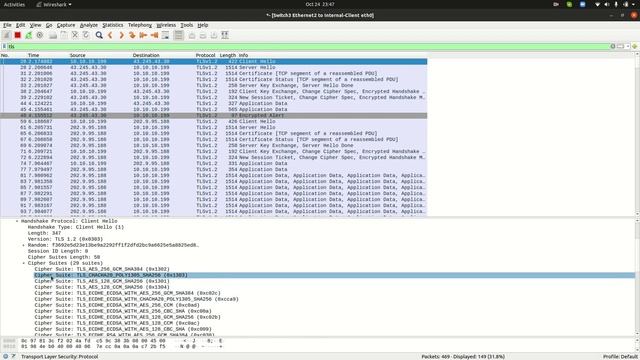Select cipher suite TLS_AES_256_GCM_SHA384 (0x1302)
This screenshot has height=360, width=640.
(x=102, y=269)
